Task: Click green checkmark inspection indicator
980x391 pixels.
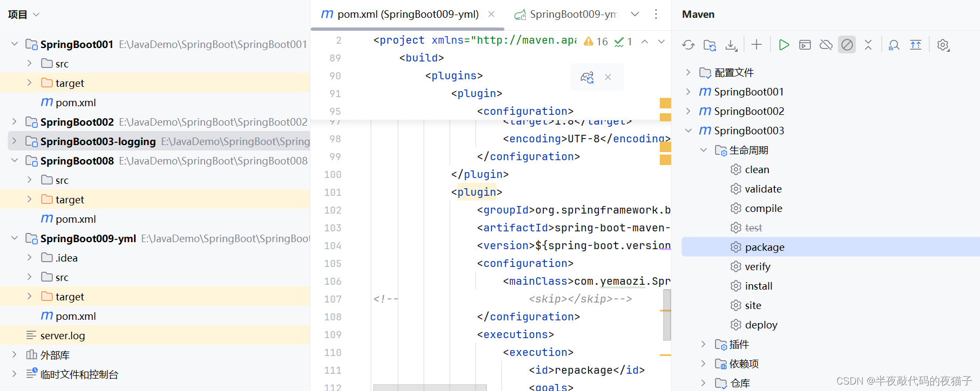Action: (623, 42)
